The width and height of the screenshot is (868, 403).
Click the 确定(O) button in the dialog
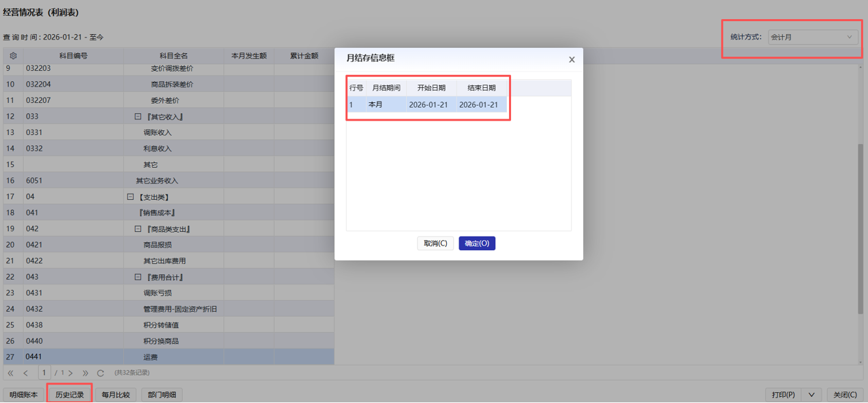477,243
